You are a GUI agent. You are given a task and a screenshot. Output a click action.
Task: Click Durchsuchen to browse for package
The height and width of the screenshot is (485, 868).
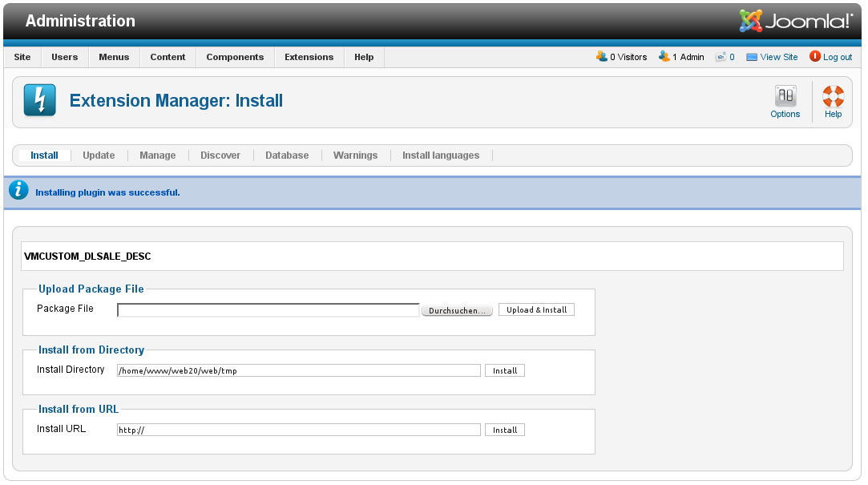click(x=457, y=310)
